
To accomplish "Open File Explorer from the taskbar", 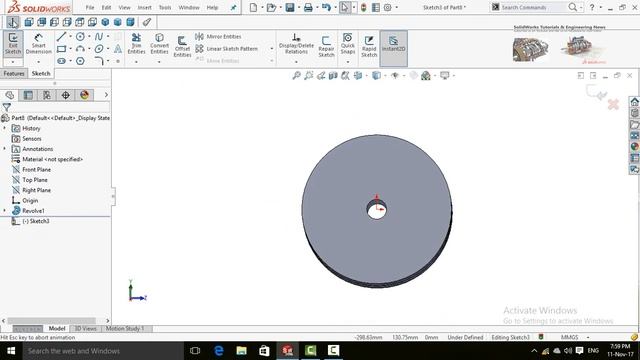I will click(242, 351).
